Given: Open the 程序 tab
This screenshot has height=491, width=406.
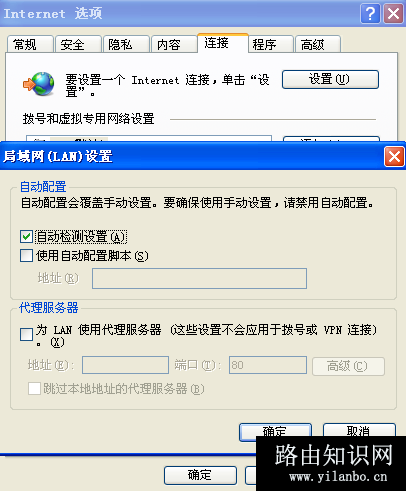Looking at the screenshot, I should pos(271,44).
